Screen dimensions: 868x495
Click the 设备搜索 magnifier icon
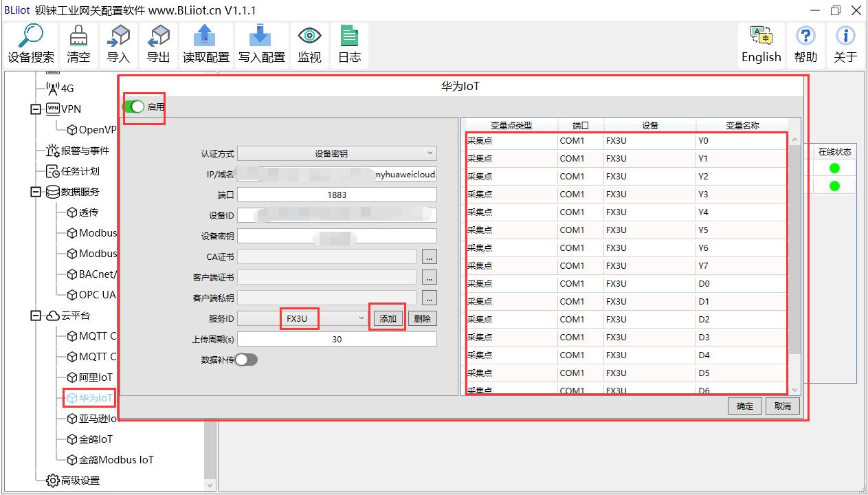31,36
